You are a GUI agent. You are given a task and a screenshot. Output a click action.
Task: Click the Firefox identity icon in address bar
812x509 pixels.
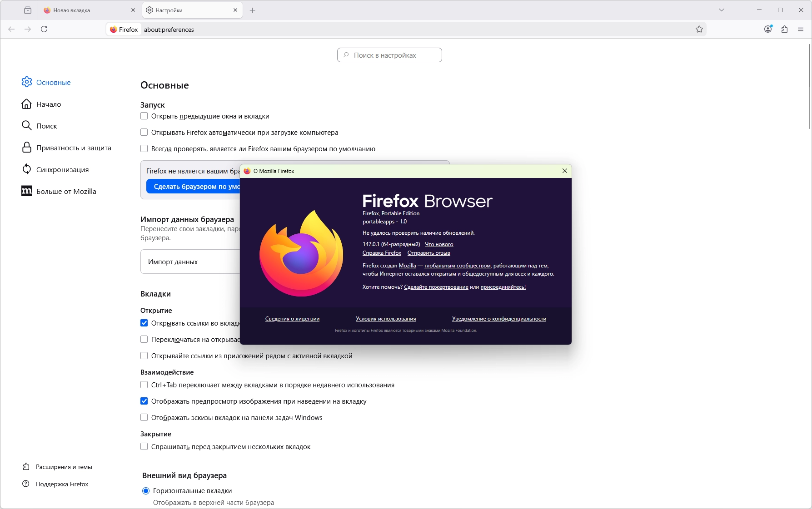(x=124, y=30)
